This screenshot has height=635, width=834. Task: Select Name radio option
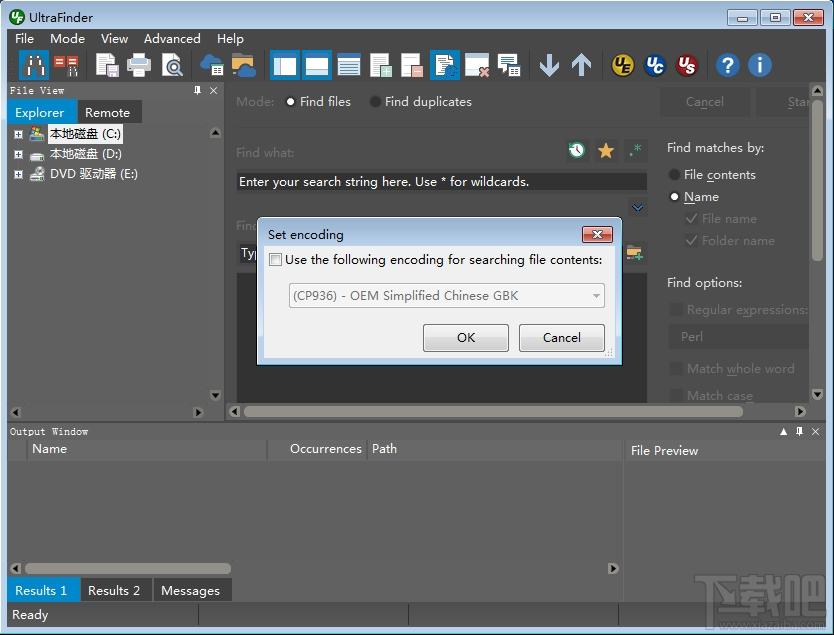click(x=674, y=197)
